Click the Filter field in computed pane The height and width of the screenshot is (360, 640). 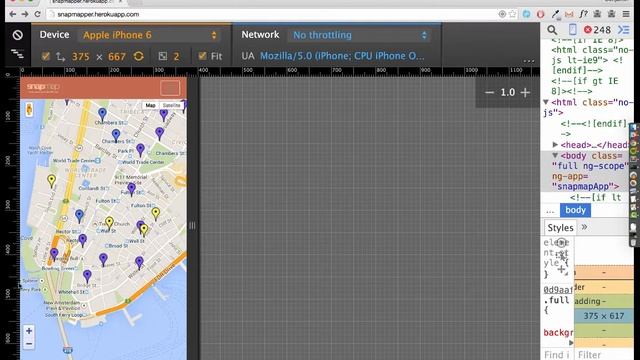coord(605,354)
